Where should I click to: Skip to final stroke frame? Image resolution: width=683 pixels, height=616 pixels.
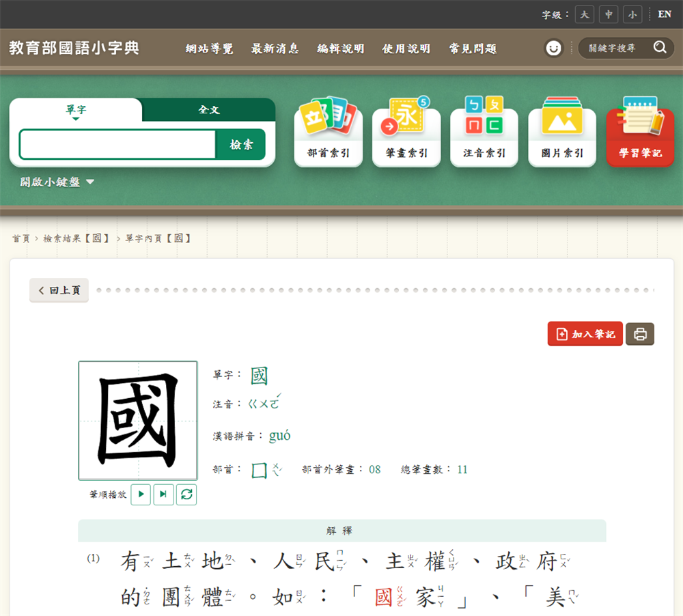163,494
